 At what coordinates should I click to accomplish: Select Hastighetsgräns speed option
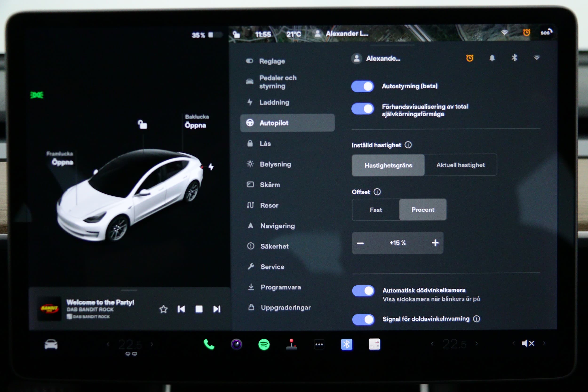pos(388,165)
